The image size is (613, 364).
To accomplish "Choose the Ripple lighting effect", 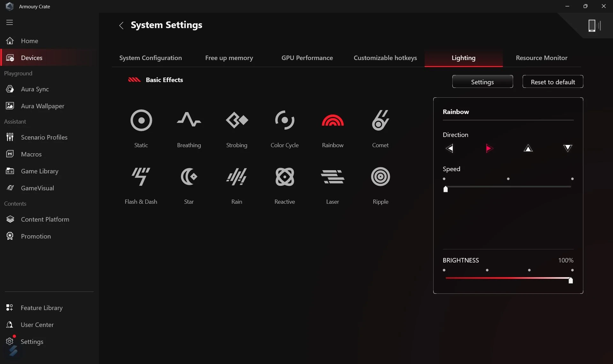I will (x=381, y=177).
